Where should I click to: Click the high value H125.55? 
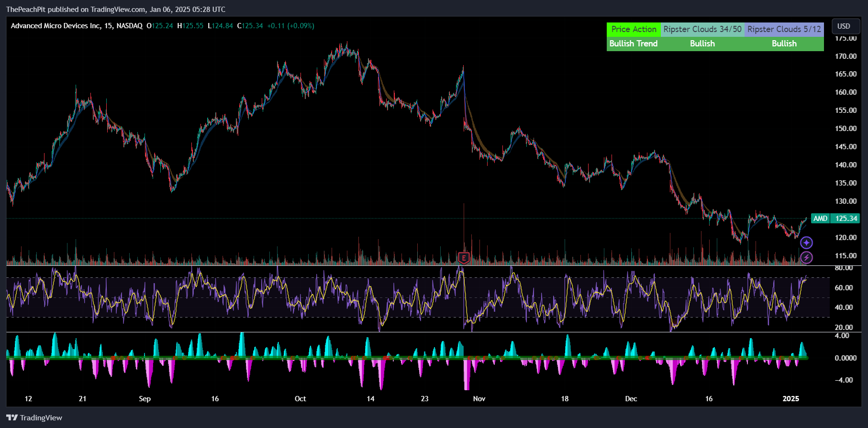(x=190, y=26)
